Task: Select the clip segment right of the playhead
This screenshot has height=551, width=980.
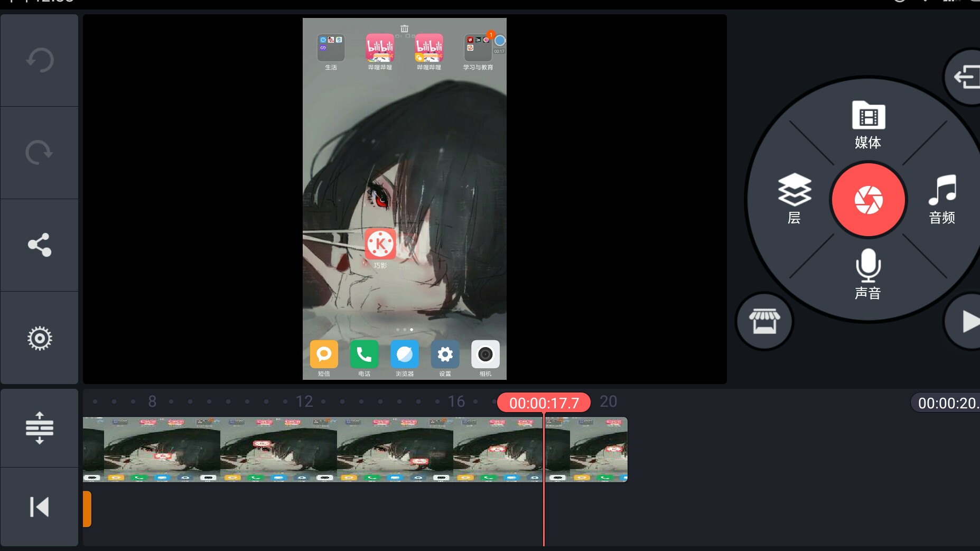Action: click(x=586, y=450)
